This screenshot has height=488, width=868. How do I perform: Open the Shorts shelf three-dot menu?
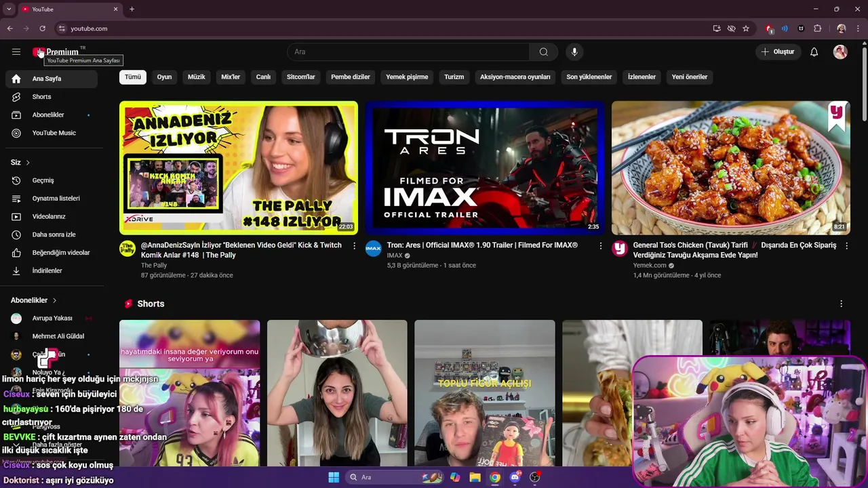pos(842,304)
